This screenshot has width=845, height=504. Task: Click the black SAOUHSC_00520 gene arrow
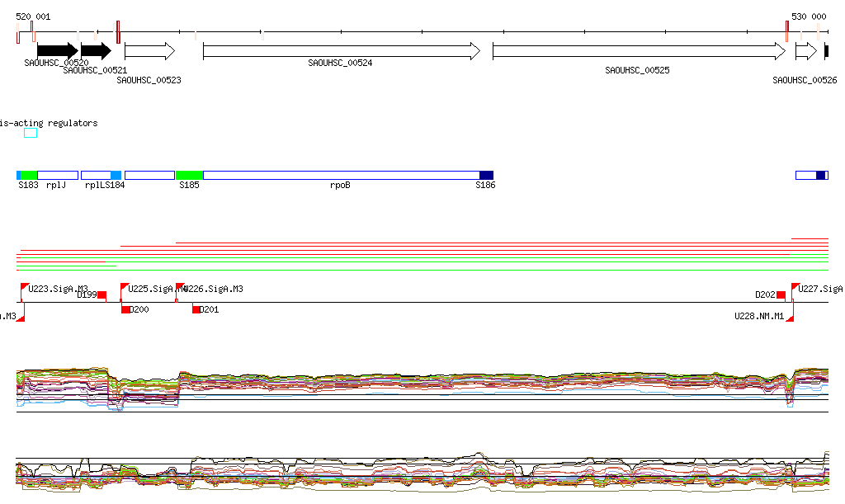click(x=57, y=51)
